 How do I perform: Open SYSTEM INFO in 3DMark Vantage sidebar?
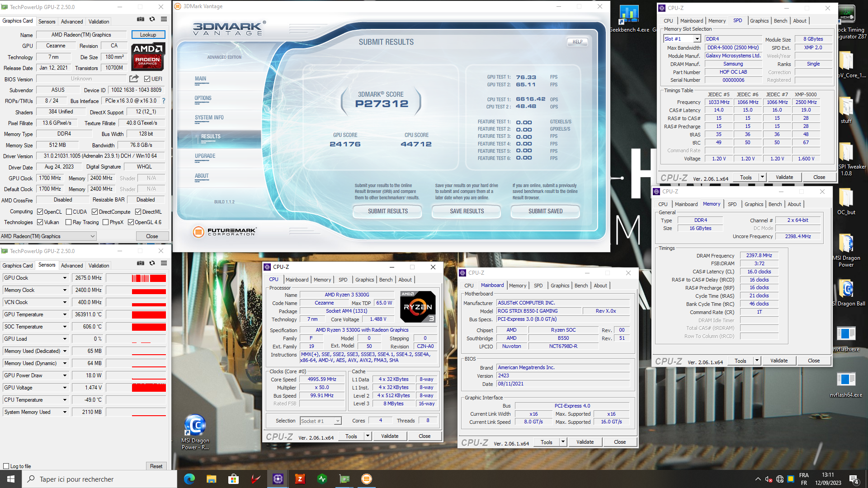tap(209, 117)
